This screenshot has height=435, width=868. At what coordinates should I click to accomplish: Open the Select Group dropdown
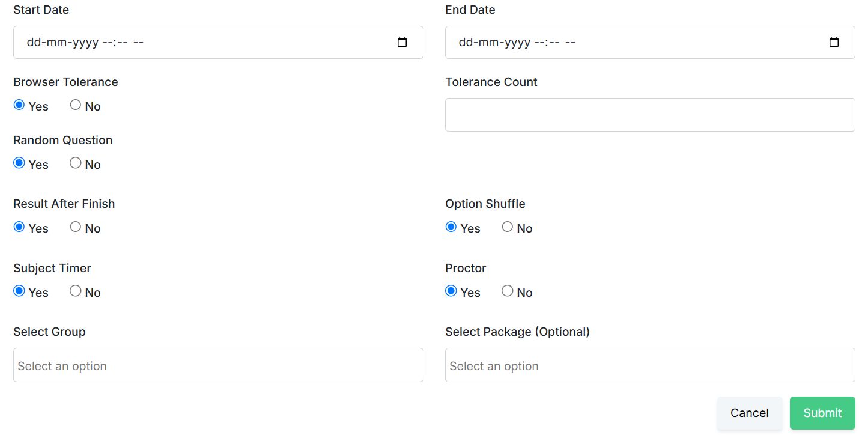coord(218,365)
